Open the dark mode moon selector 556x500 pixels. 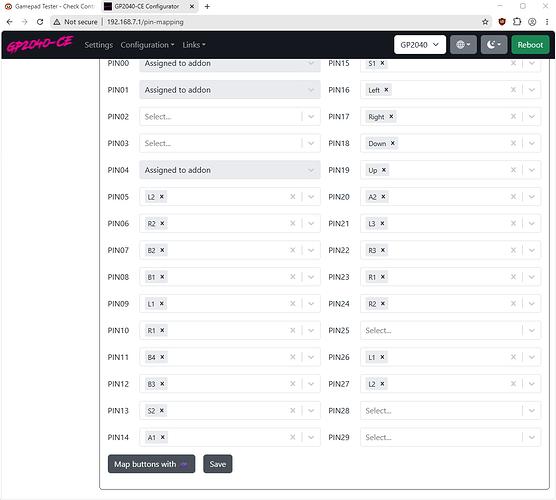pyautogui.click(x=494, y=45)
